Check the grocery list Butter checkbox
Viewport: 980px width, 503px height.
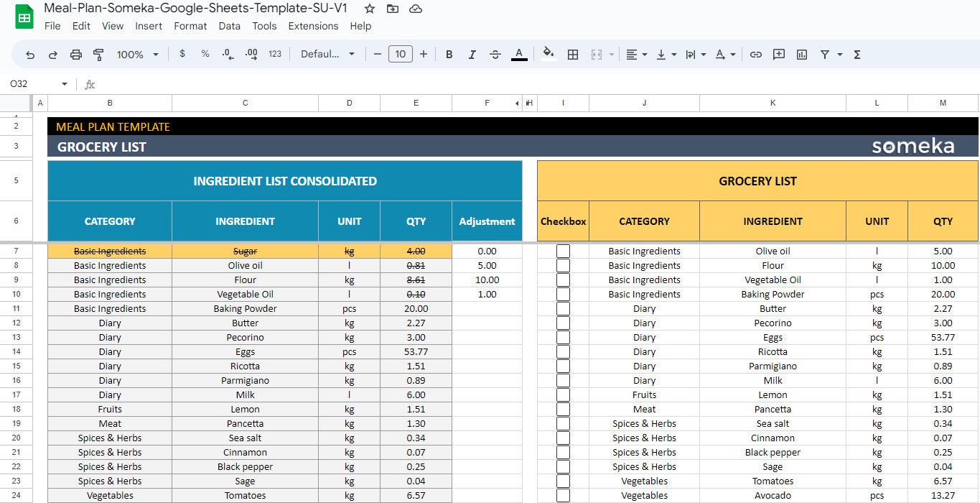point(563,308)
